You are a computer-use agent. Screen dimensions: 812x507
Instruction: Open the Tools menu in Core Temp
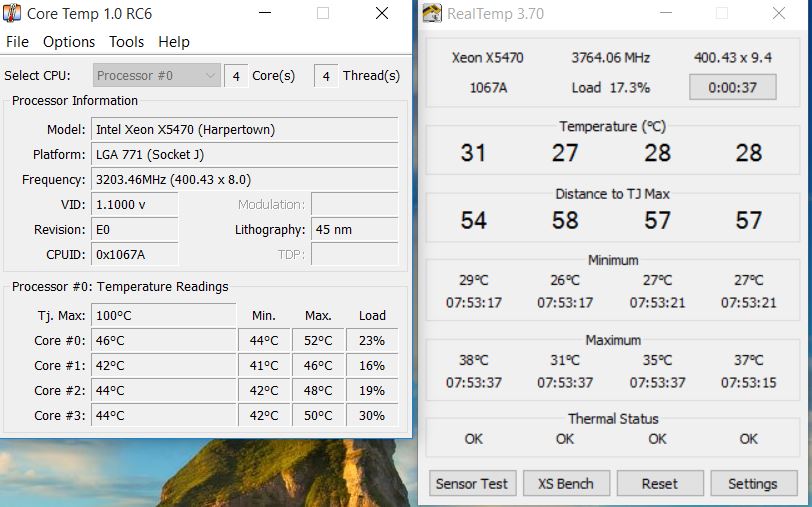click(126, 41)
